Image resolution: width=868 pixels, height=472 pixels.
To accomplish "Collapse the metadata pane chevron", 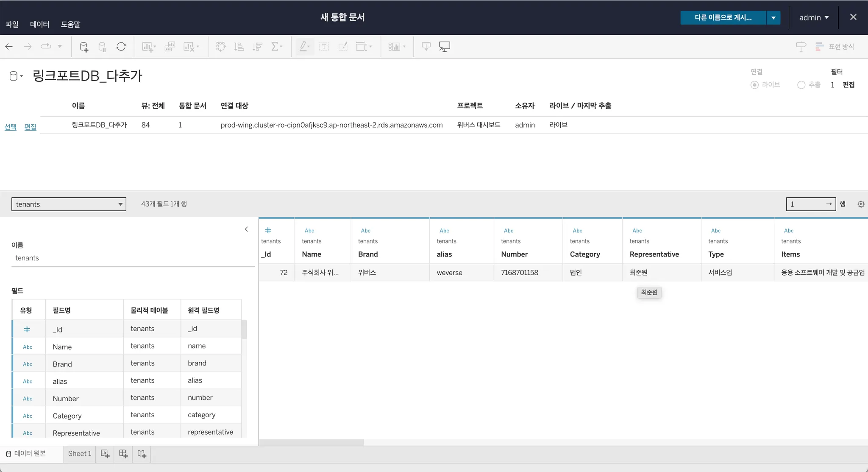I will (x=246, y=229).
